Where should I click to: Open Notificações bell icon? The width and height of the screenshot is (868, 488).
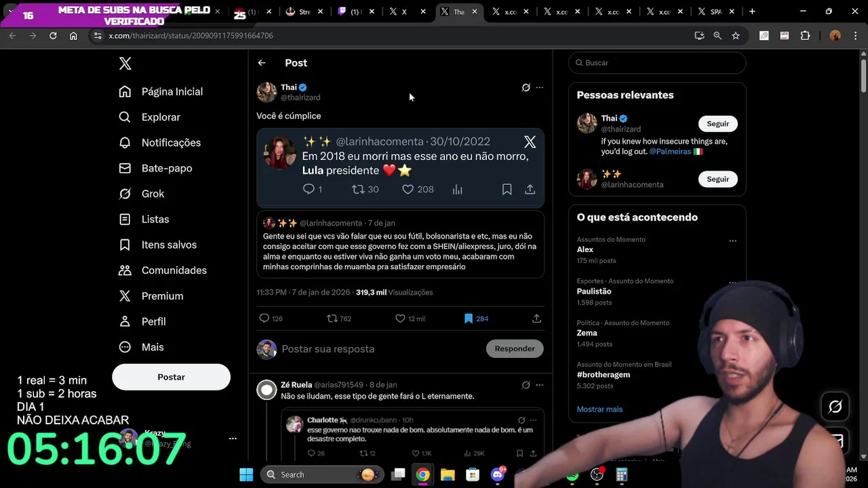[x=125, y=142]
